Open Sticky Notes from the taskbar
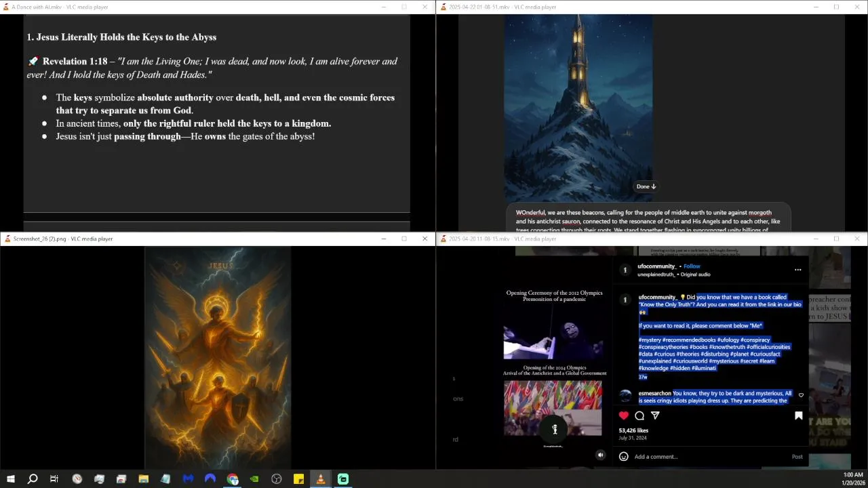The image size is (868, 488). tap(298, 479)
